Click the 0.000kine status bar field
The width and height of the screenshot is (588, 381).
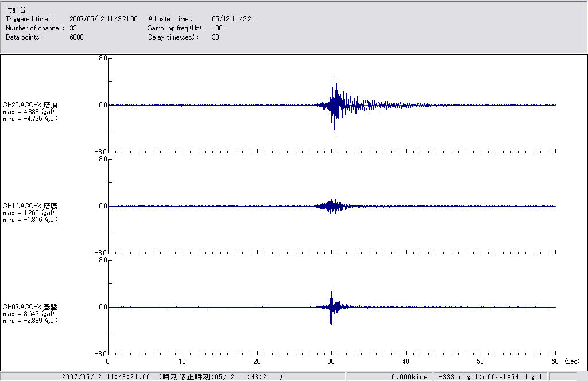[409, 377]
